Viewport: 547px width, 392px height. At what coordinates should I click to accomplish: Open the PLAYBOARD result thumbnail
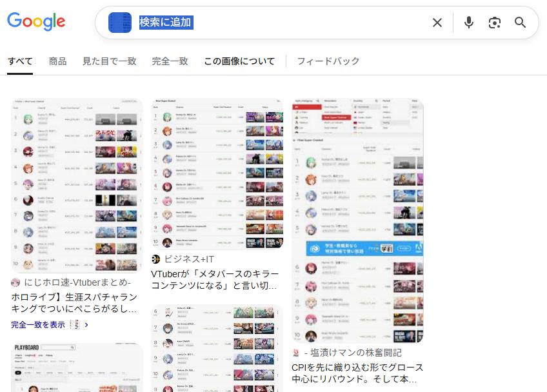77,367
